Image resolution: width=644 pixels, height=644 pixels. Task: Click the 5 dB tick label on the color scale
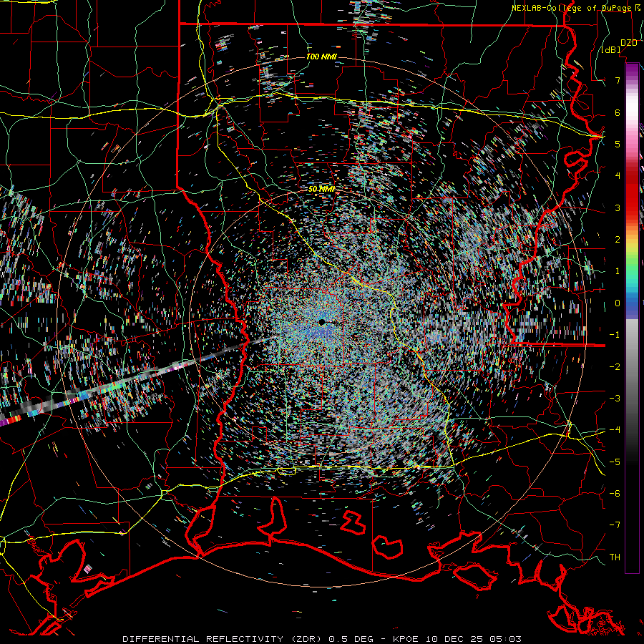(618, 144)
